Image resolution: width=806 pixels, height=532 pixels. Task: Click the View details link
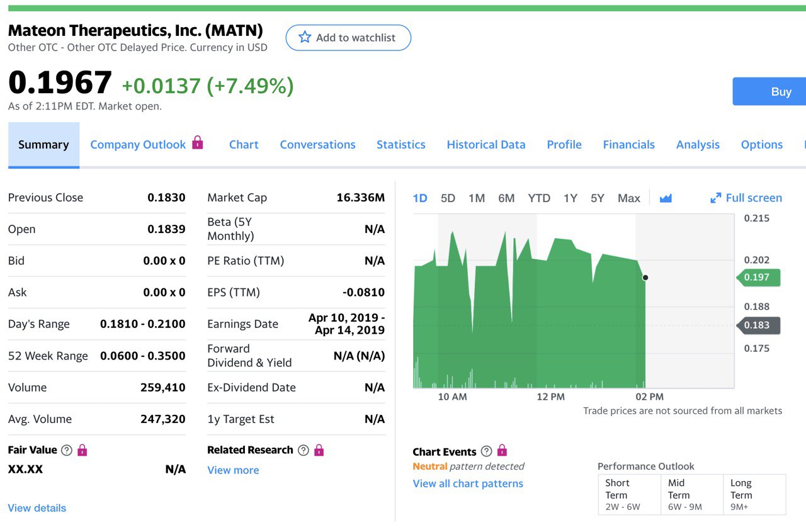tap(37, 508)
